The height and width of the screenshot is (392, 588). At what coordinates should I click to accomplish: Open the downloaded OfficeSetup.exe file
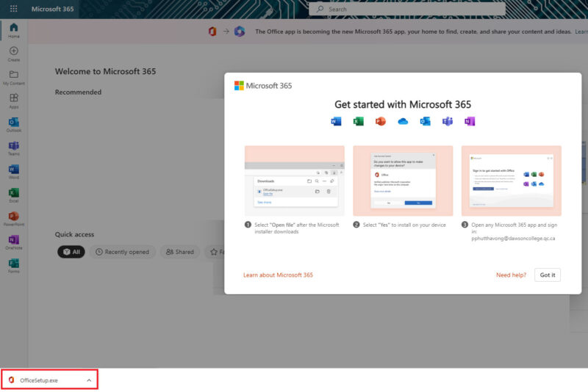click(39, 380)
